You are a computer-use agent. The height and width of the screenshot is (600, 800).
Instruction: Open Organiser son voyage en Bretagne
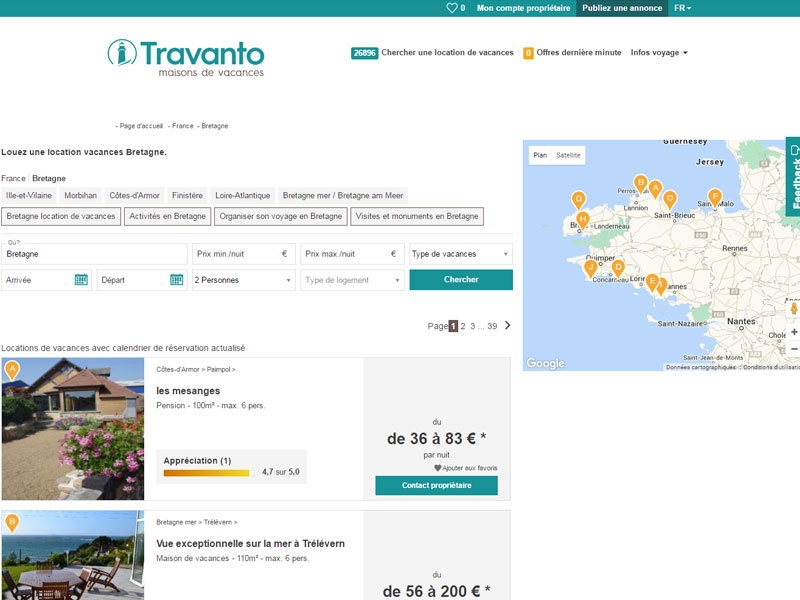pos(281,216)
